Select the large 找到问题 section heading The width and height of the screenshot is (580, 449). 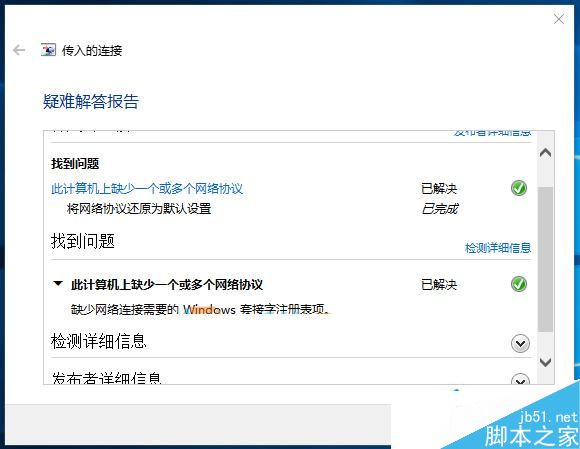83,241
